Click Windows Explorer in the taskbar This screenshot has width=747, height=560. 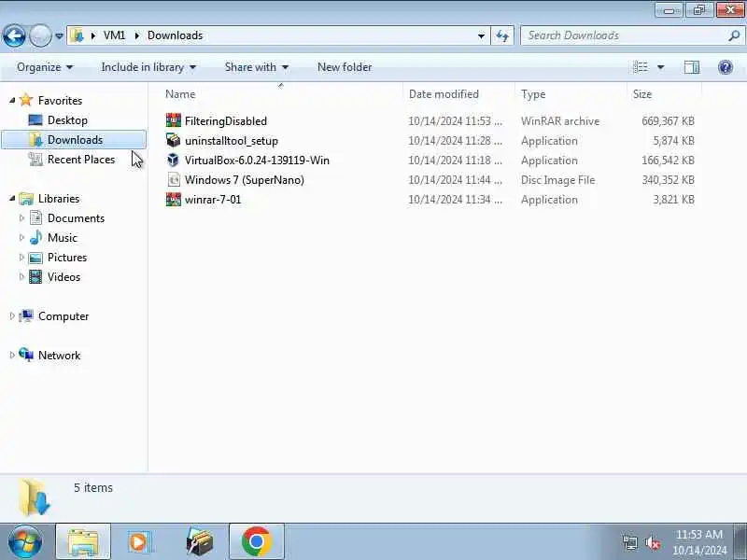point(83,542)
